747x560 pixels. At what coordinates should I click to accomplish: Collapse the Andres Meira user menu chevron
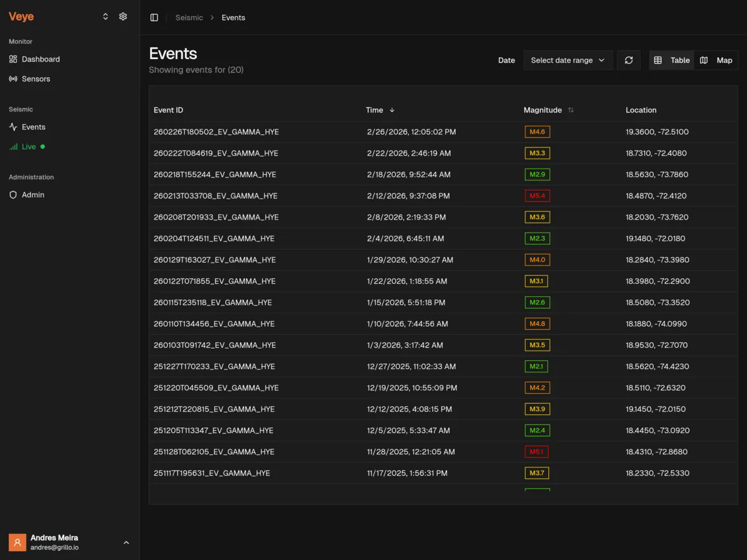point(126,542)
